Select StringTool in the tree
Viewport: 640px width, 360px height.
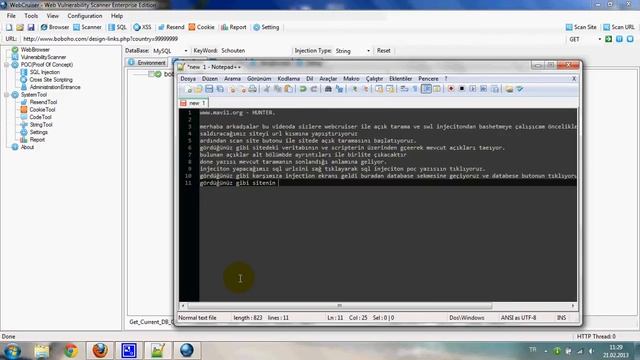click(x=41, y=124)
